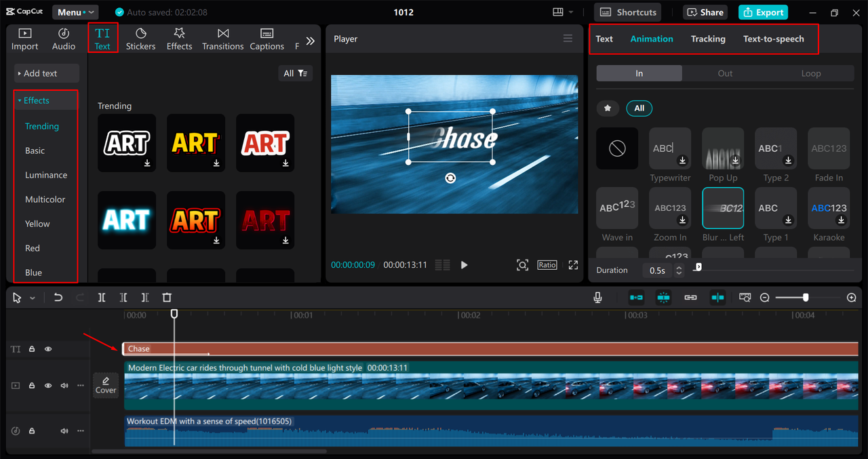Open the Menu dropdown
Viewport: 868px width, 459px height.
tap(74, 12)
